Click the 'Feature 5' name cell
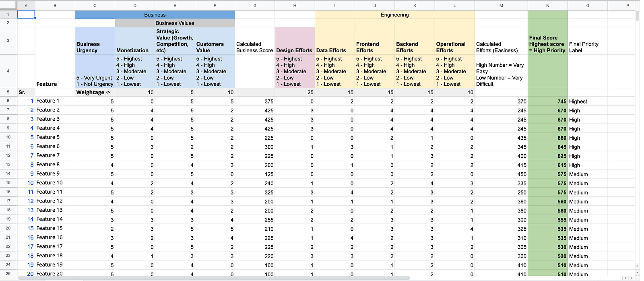The image size is (644, 281). [x=55, y=137]
